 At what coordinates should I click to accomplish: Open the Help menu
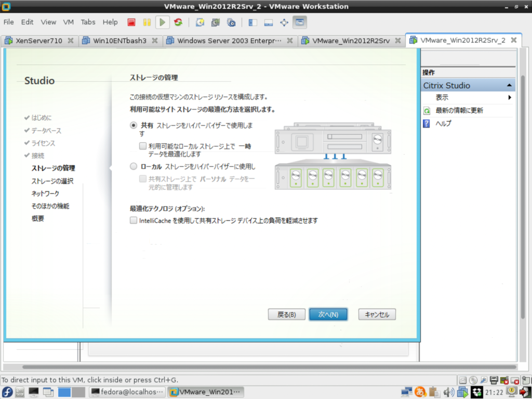click(x=110, y=22)
